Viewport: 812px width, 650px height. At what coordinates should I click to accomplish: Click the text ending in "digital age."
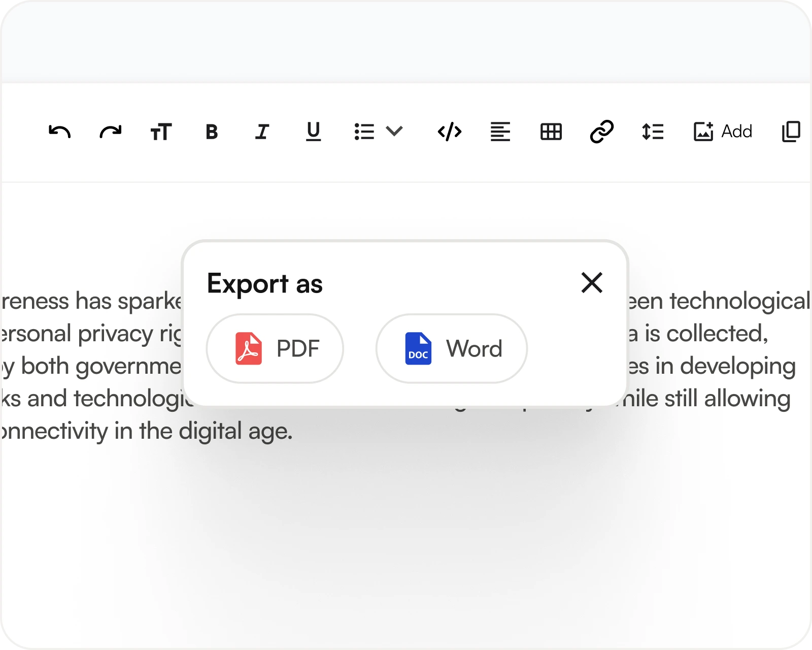point(147,432)
